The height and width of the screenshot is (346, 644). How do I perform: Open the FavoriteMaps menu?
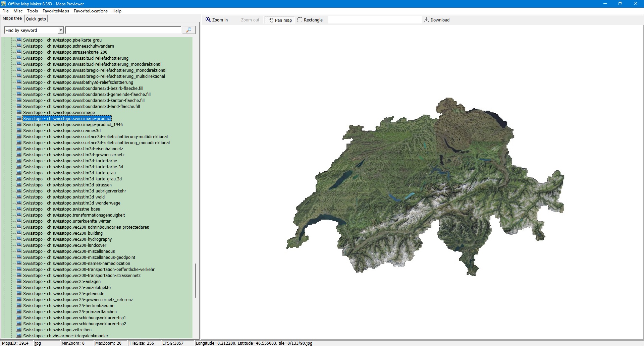[56, 11]
